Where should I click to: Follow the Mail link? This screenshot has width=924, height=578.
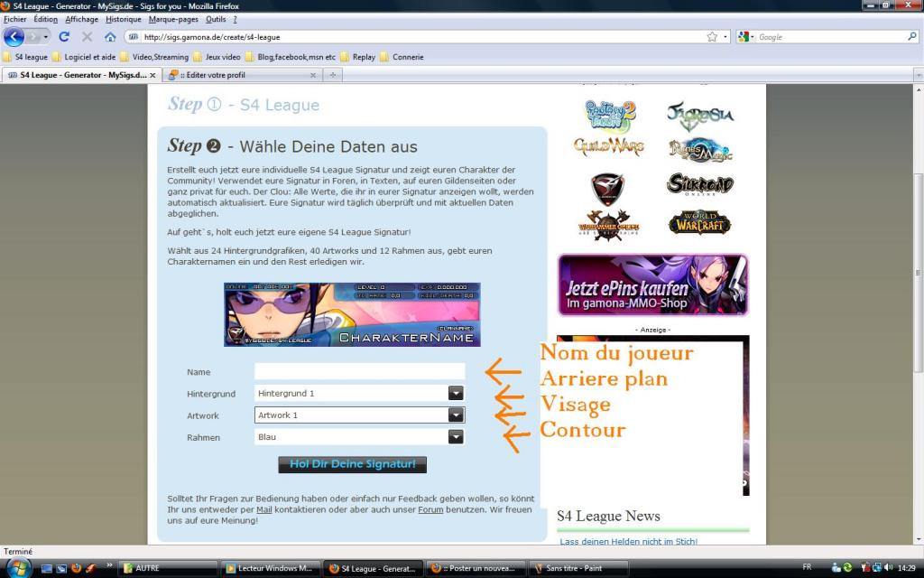(264, 509)
